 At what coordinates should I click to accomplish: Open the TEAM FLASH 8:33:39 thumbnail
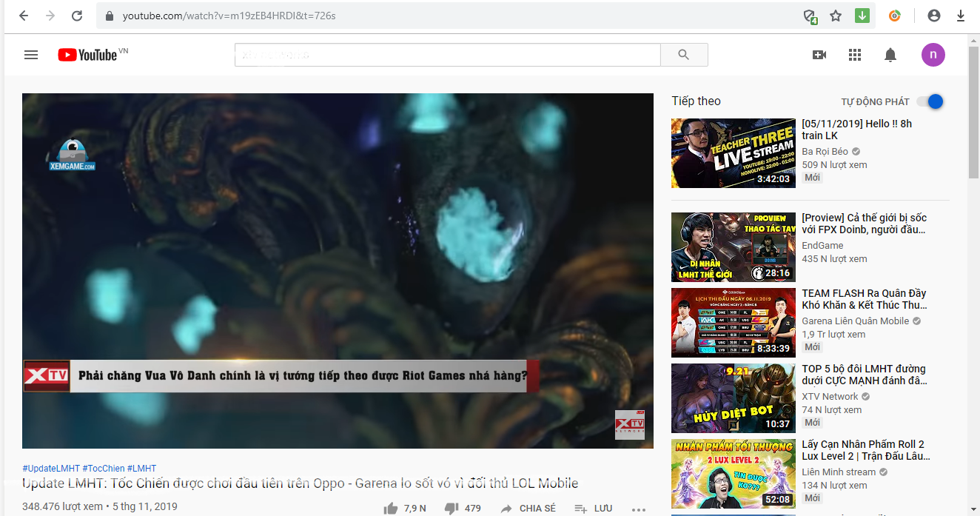(734, 323)
